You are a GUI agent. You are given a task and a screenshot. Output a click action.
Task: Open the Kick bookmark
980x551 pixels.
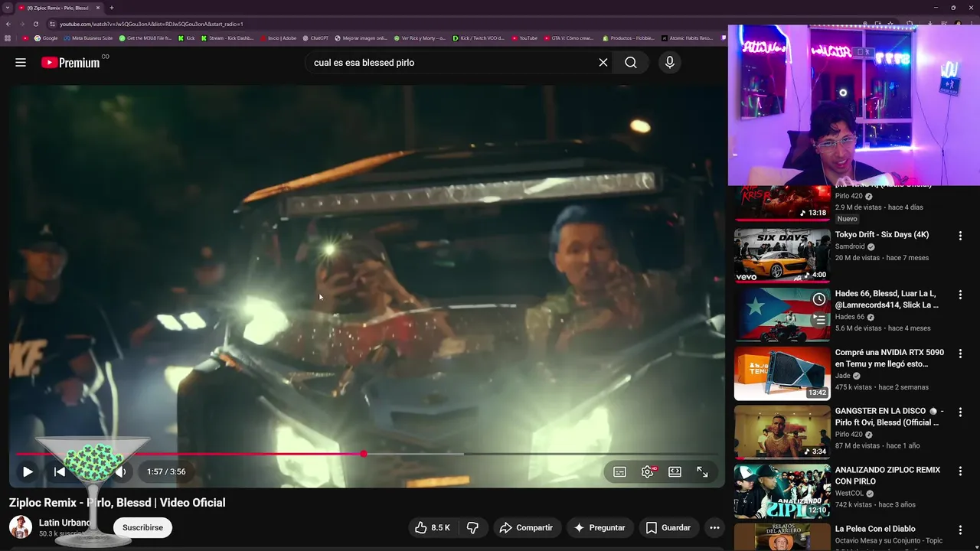[x=186, y=37]
